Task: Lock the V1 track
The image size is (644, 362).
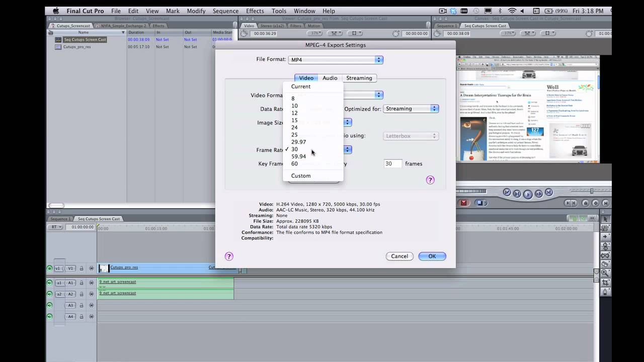Action: pos(82,268)
